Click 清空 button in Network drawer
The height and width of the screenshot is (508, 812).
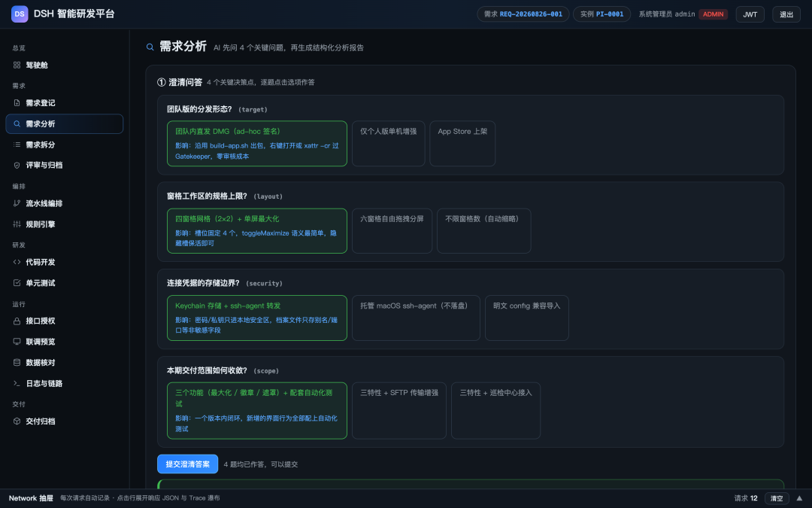[777, 498]
